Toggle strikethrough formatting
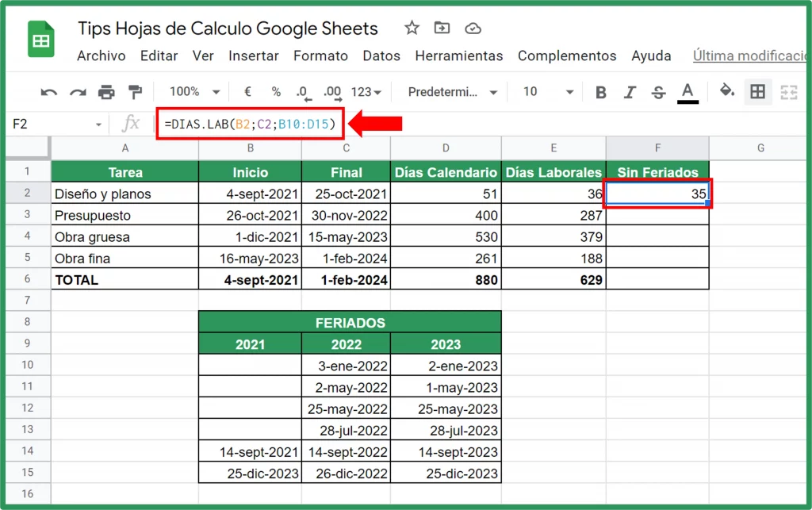Viewport: 812px width, 510px height. [x=658, y=92]
